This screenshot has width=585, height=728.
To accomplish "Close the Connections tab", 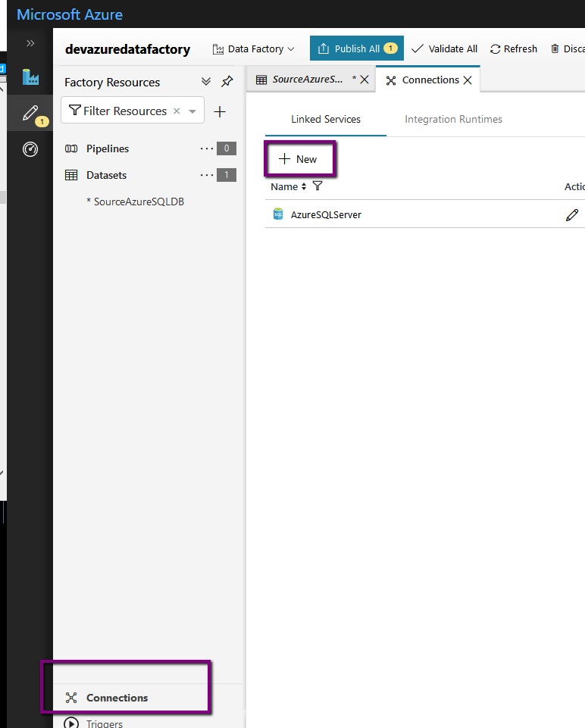I will (468, 80).
